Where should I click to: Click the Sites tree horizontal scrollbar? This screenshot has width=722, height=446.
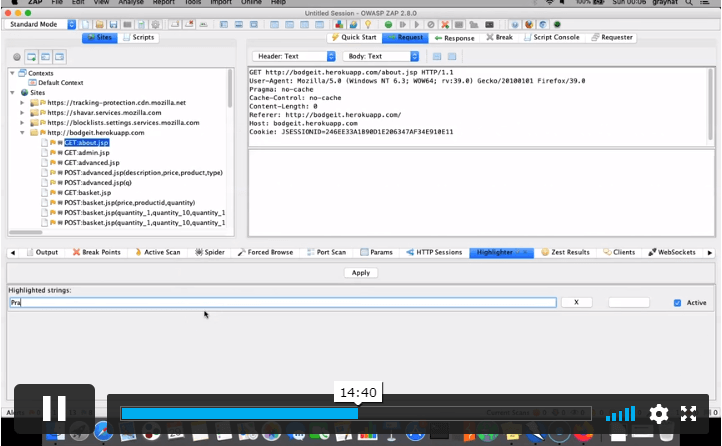coord(26,232)
